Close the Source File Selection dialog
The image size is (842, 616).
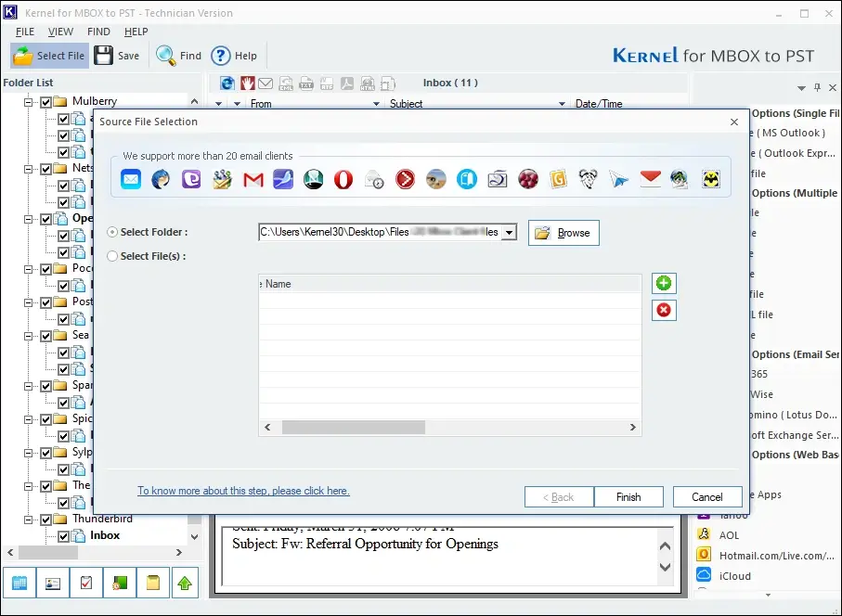tap(734, 122)
